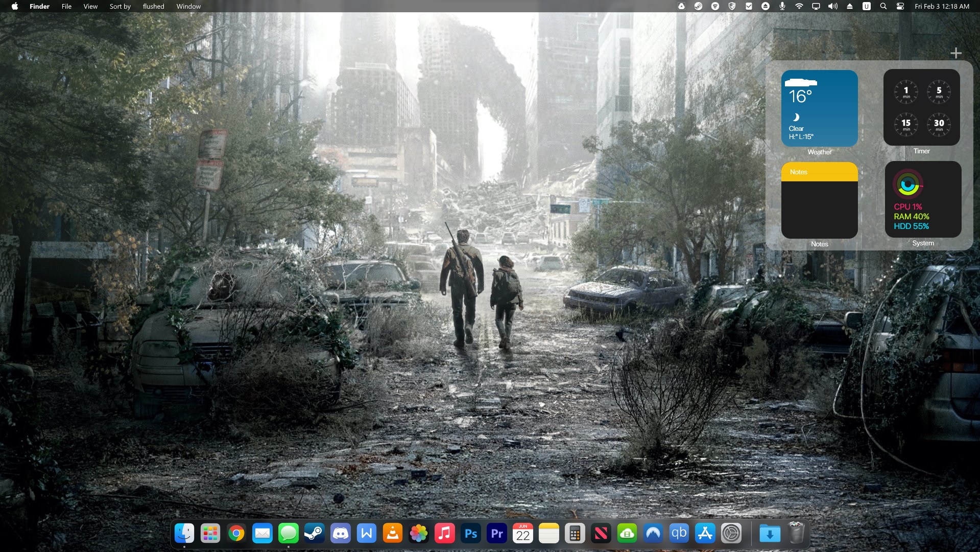The height and width of the screenshot is (552, 980).
Task: Open the blue W app in the Dock
Action: pyautogui.click(x=367, y=534)
